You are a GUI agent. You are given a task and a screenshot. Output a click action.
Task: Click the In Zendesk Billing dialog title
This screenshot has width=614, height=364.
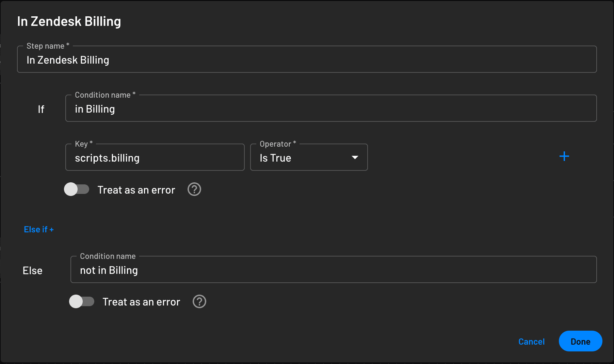click(x=69, y=21)
